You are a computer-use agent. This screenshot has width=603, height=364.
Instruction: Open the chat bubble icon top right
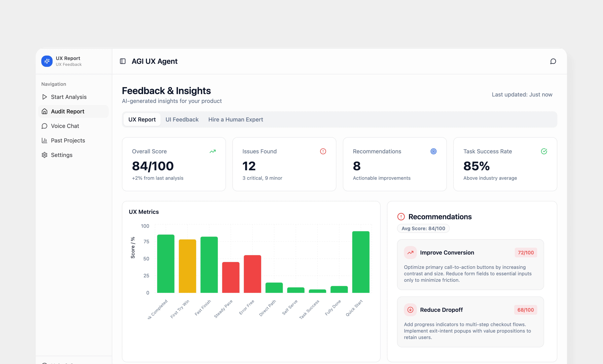coord(553,61)
